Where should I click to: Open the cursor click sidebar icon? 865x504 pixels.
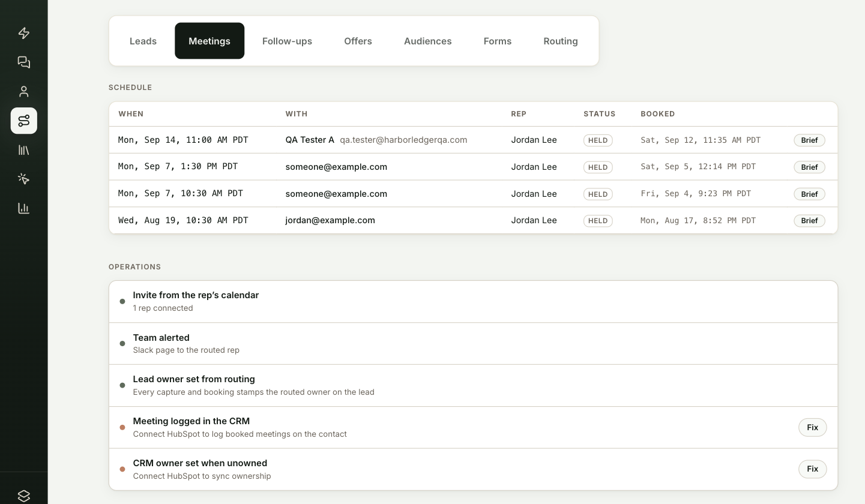(x=24, y=179)
